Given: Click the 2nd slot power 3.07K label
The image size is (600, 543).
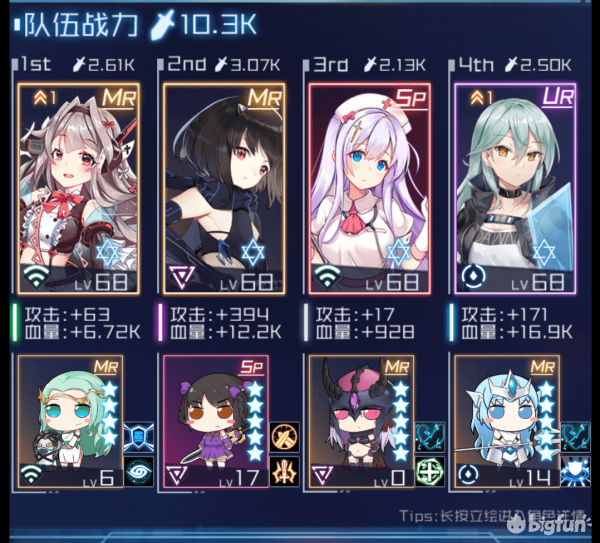Looking at the screenshot, I should (x=255, y=65).
